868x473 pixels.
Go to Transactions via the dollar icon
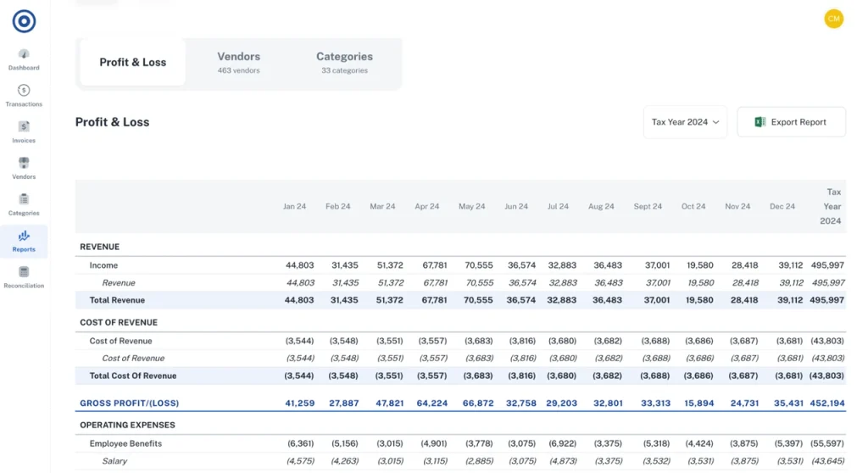click(x=24, y=91)
